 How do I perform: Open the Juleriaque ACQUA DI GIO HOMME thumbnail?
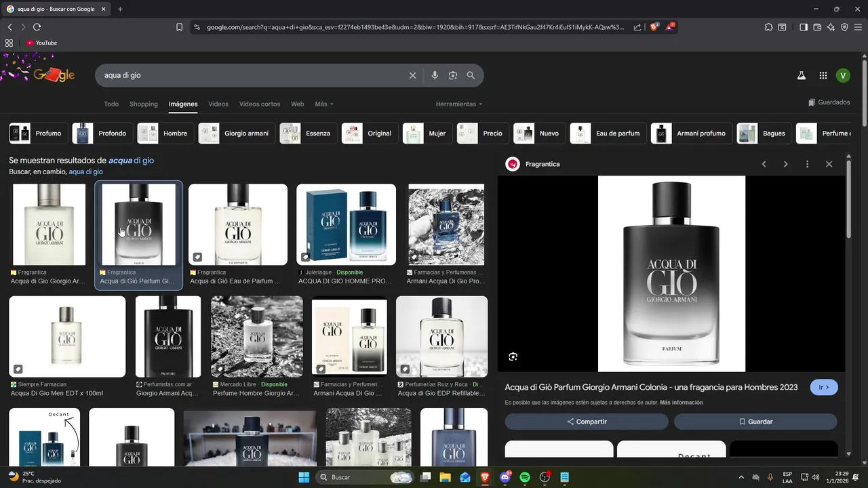(x=346, y=224)
